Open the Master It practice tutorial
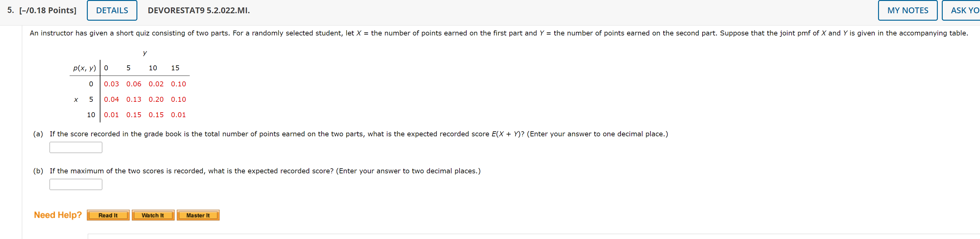This screenshot has width=980, height=239. pyautogui.click(x=198, y=215)
